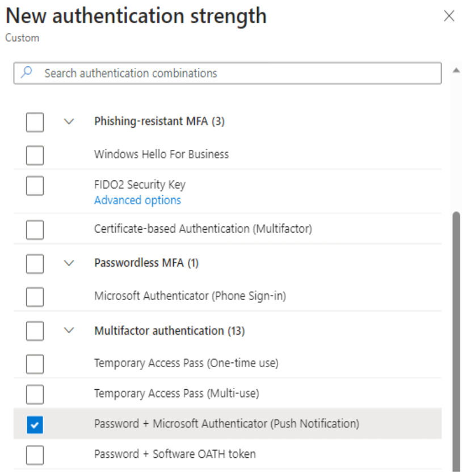
Task: Select Certificate-based Authentication (Multifactor) checkbox
Action: coord(35,230)
